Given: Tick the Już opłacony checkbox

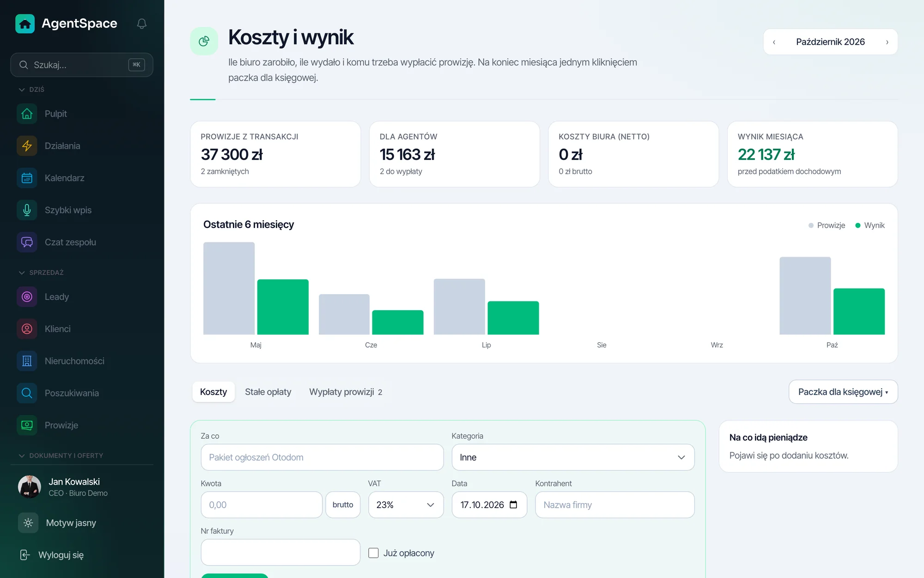Looking at the screenshot, I should point(373,553).
